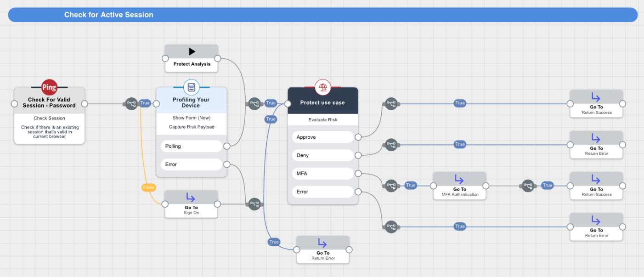Image resolution: width=644 pixels, height=277 pixels.
Task: Click the MFA Authentication label text
Action: (x=460, y=194)
